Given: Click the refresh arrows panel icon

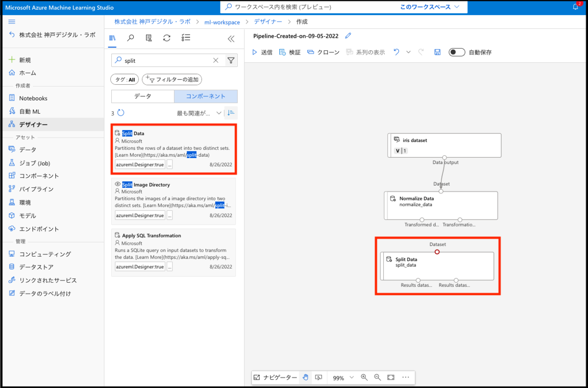Looking at the screenshot, I should [167, 38].
